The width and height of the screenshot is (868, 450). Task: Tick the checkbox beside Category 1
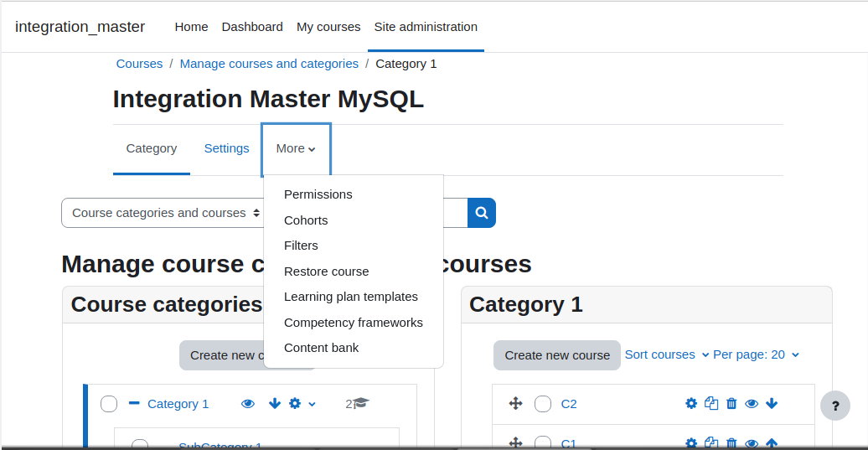109,404
